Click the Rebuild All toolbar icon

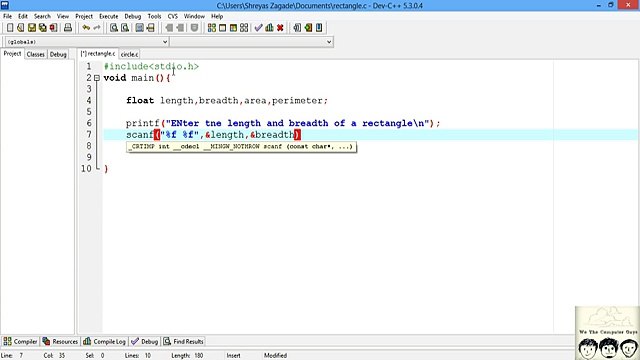point(244,28)
